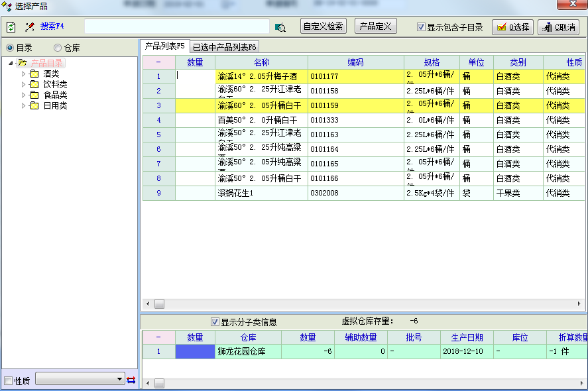
Task: Expand the 食品类 tree node arrow
Action: pyautogui.click(x=24, y=95)
